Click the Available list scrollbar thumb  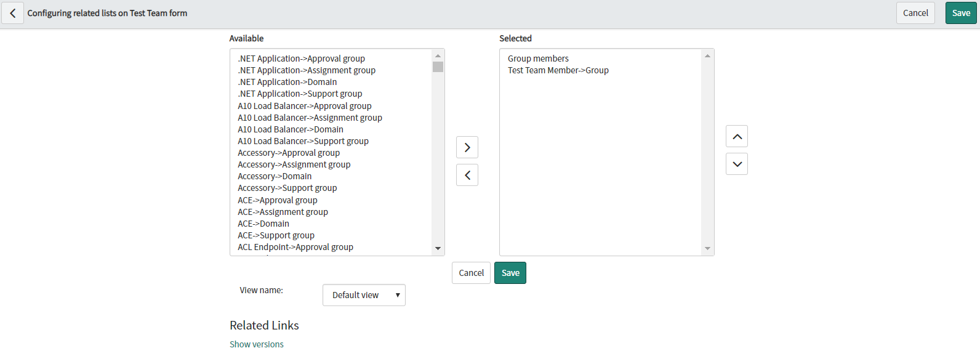(x=438, y=67)
